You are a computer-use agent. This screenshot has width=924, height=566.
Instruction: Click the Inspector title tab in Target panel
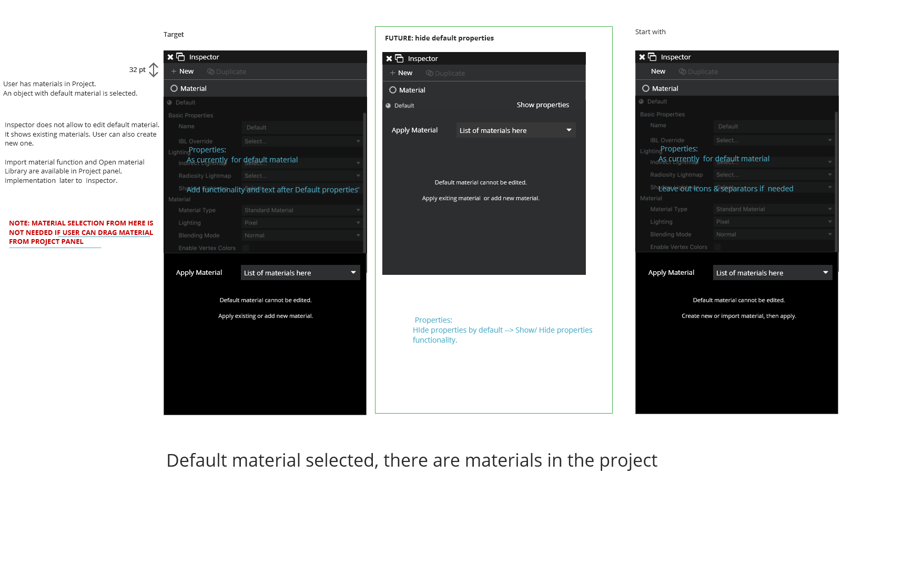(x=204, y=57)
